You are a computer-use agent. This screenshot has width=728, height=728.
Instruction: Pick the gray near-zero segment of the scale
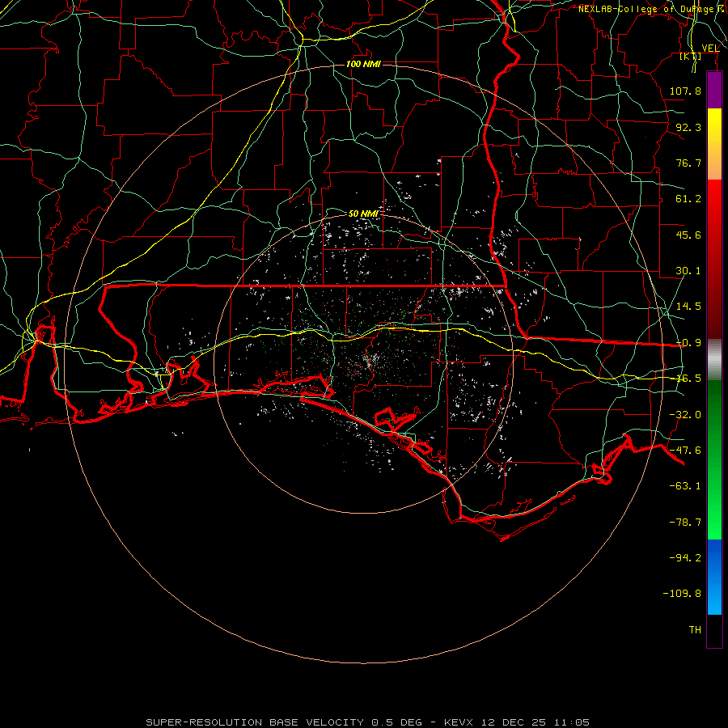tap(714, 359)
